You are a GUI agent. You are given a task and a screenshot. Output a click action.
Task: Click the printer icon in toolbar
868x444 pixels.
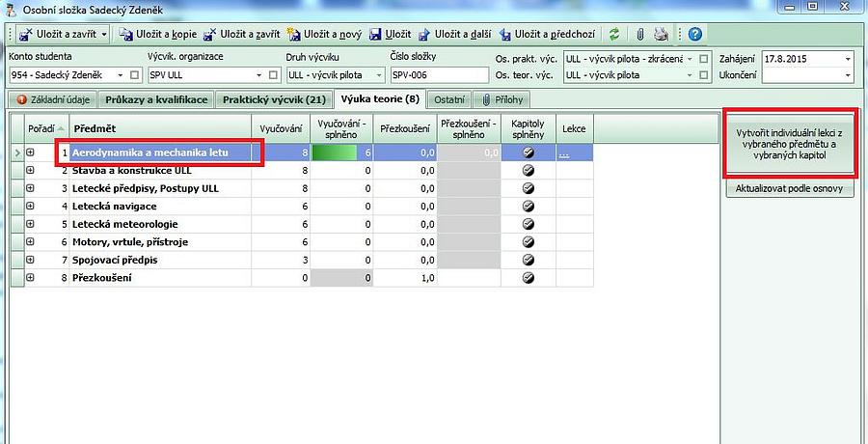click(x=661, y=35)
